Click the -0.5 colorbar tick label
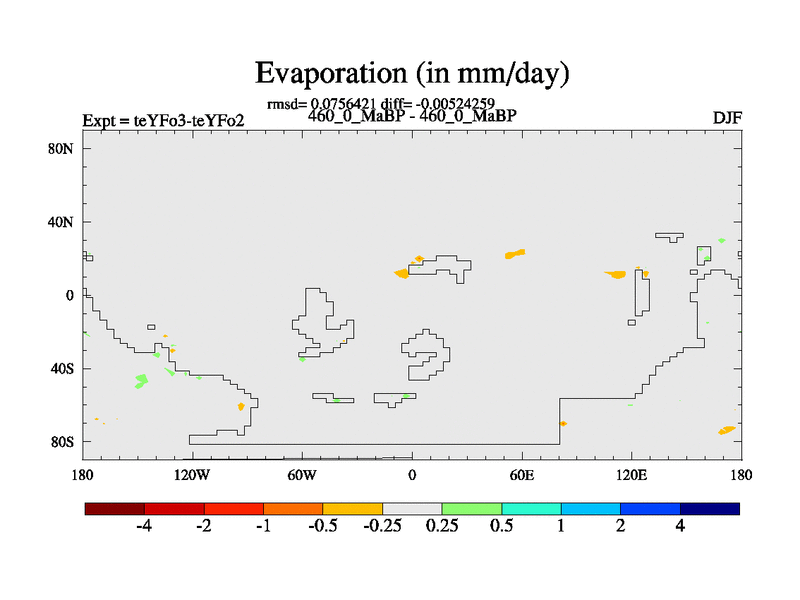This screenshot has width=800, height=600. point(323,528)
